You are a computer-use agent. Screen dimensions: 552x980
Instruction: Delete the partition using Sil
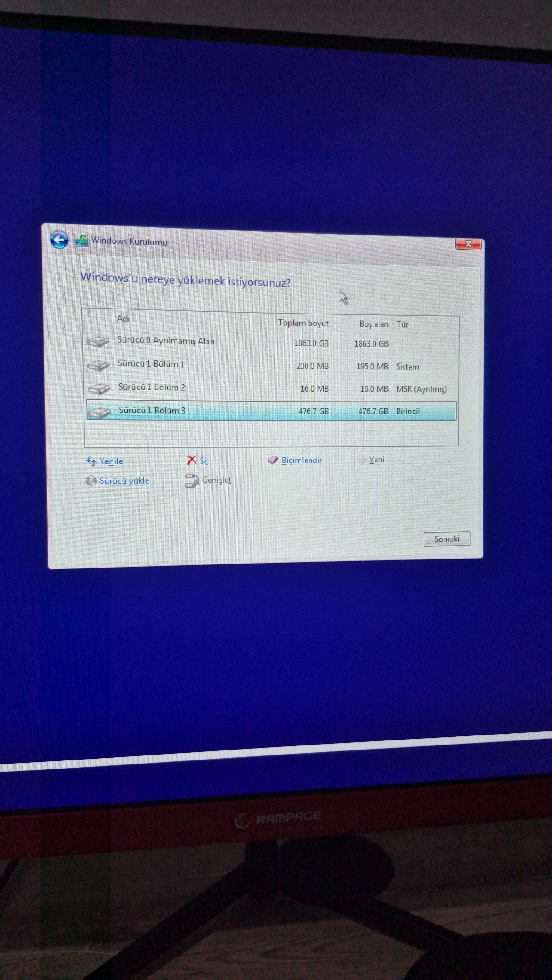(204, 461)
